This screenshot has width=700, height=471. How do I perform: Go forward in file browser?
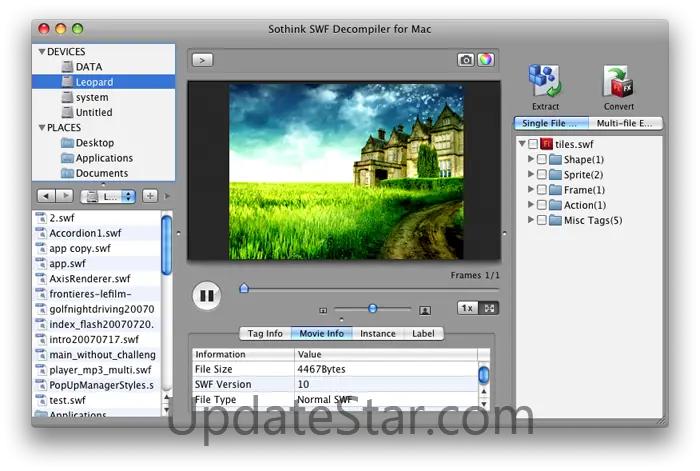(x=65, y=196)
